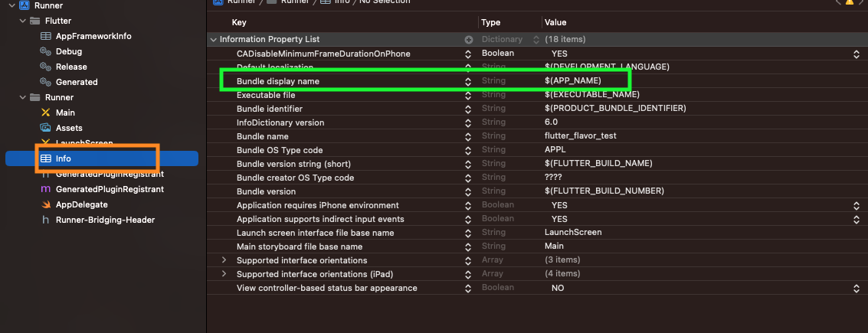Open key stepper for Launch screen interface file base name
Screen dimensions: 868x333
[x=468, y=233]
